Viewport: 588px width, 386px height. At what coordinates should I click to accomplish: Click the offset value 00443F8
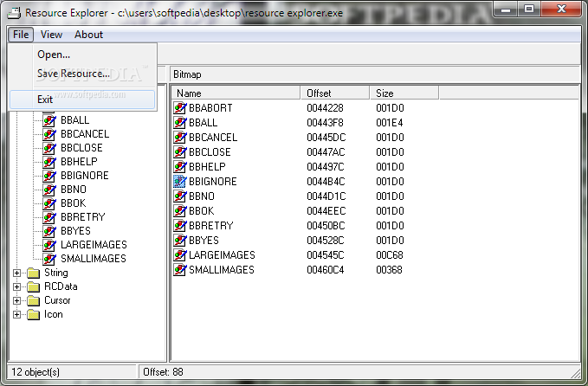(x=325, y=123)
